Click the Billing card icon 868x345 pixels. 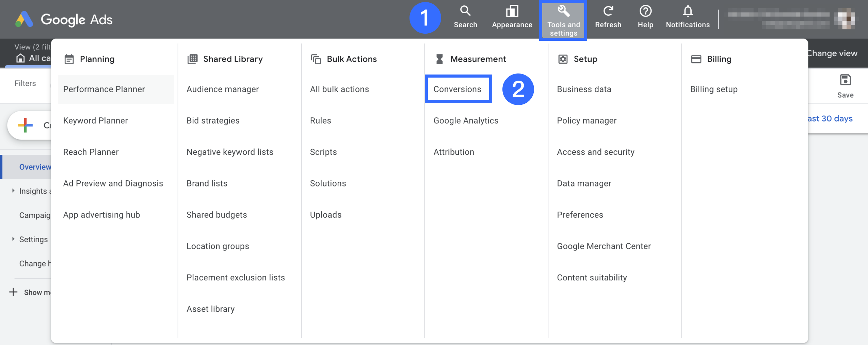pyautogui.click(x=696, y=59)
